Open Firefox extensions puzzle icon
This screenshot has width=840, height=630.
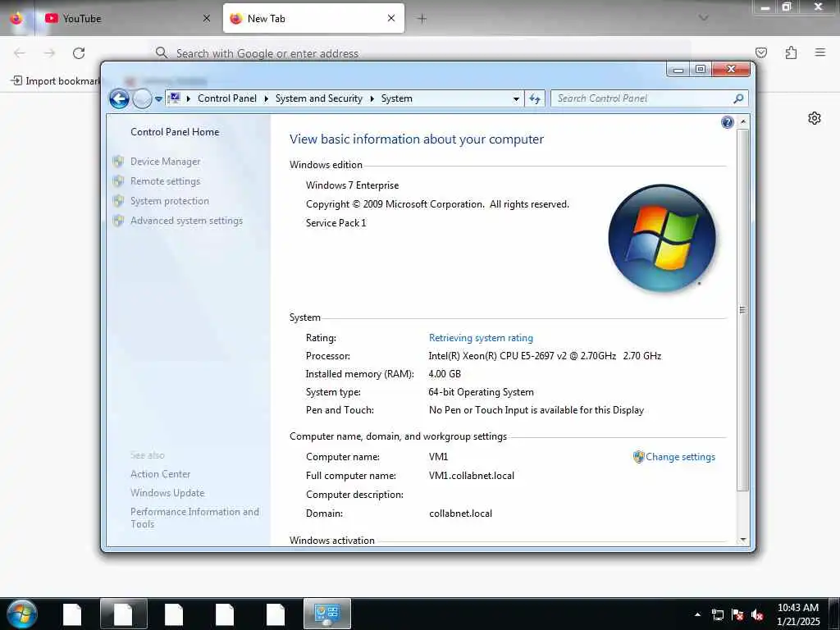coord(791,52)
